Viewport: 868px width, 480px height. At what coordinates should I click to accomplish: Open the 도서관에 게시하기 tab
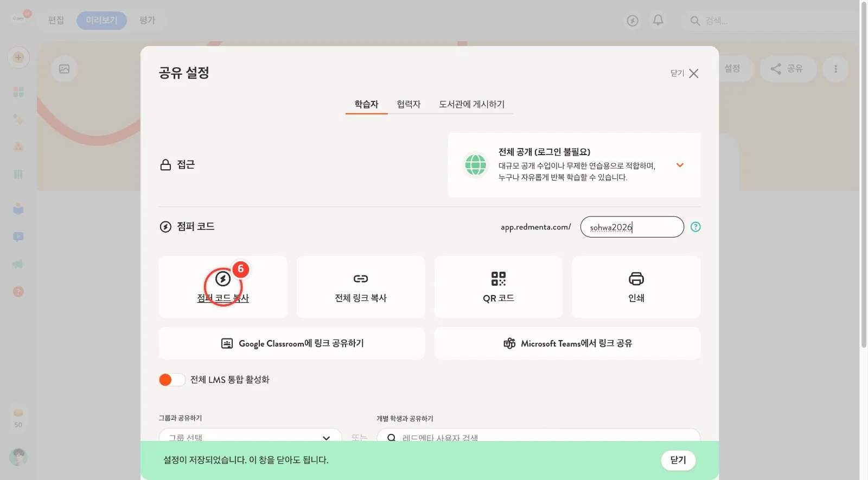pyautogui.click(x=472, y=104)
